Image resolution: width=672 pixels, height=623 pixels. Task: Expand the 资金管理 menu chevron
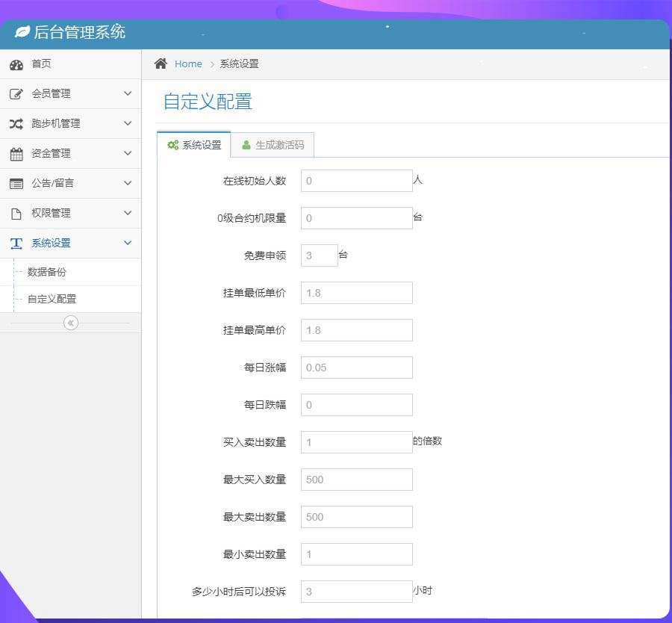click(128, 153)
